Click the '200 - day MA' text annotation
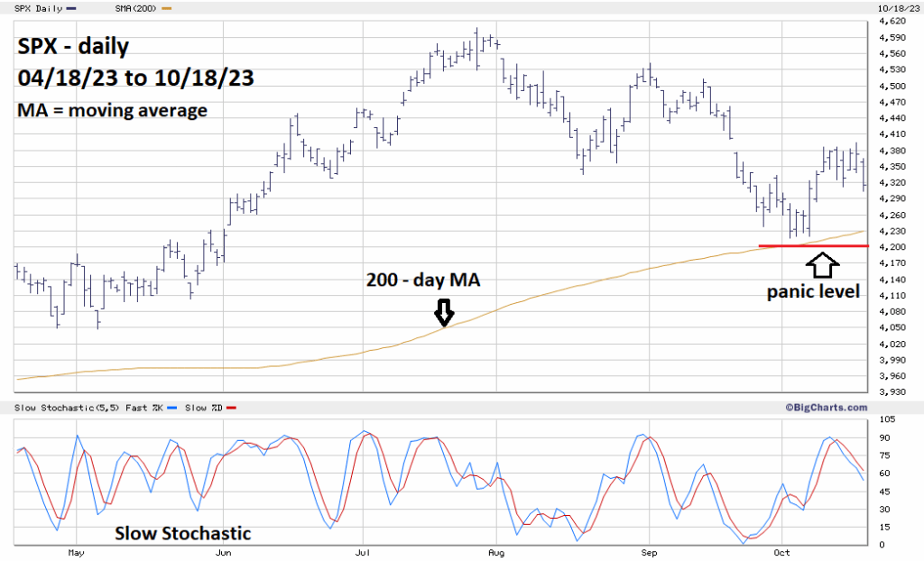This screenshot has width=924, height=561. click(423, 280)
